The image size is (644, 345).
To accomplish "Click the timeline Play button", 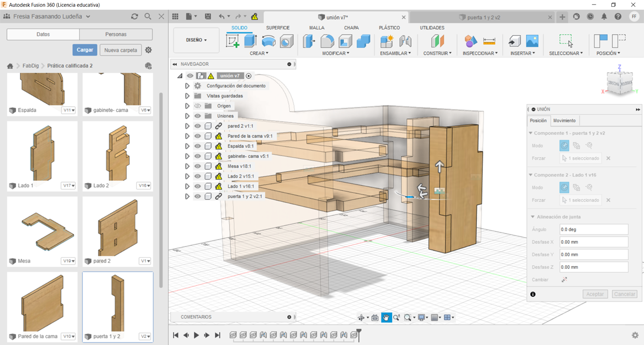I will click(196, 335).
